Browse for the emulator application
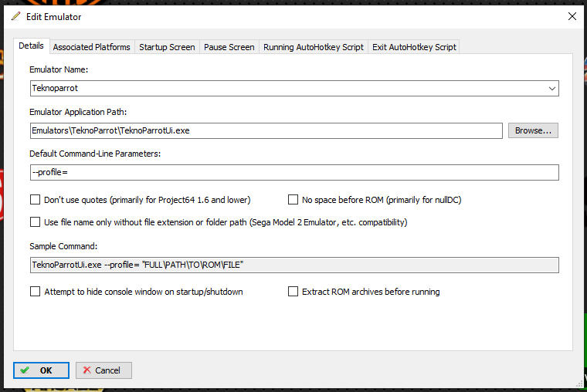Image resolution: width=587 pixels, height=392 pixels. pos(533,130)
